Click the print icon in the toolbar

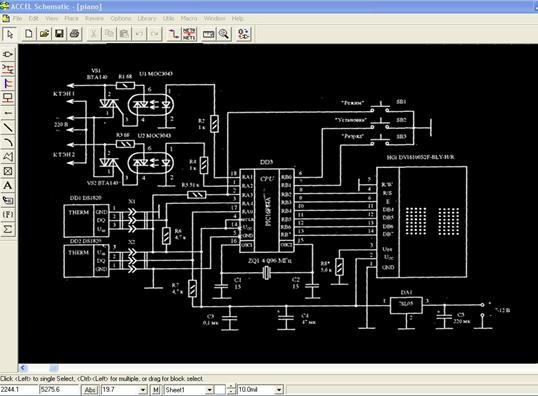click(75, 34)
